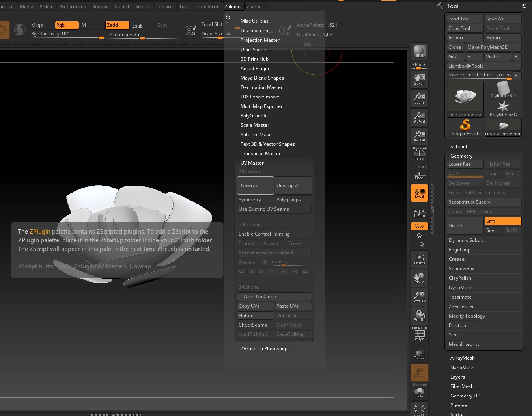Image resolution: width=532 pixels, height=416 pixels.
Task: Expand the Decimation Master plugin
Action: [x=261, y=87]
